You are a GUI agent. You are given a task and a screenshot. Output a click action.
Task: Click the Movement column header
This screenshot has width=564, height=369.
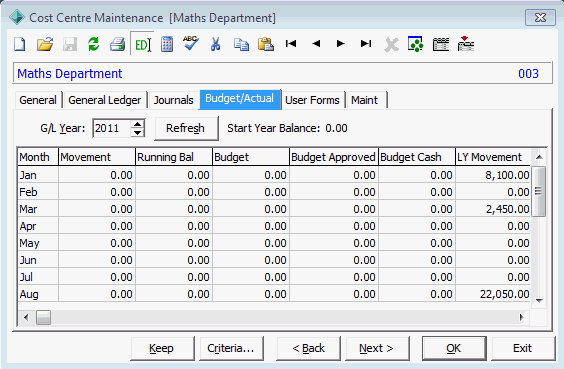(x=97, y=157)
